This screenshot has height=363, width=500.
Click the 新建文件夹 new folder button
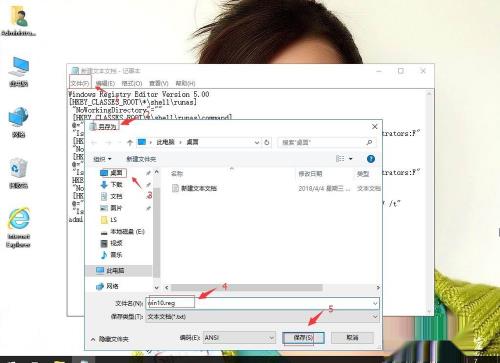(141, 159)
